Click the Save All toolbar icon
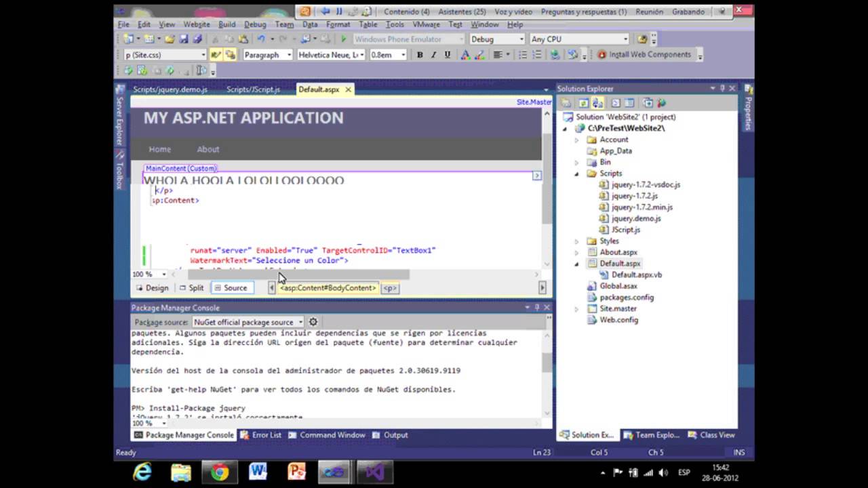This screenshot has height=488, width=868. pyautogui.click(x=197, y=39)
